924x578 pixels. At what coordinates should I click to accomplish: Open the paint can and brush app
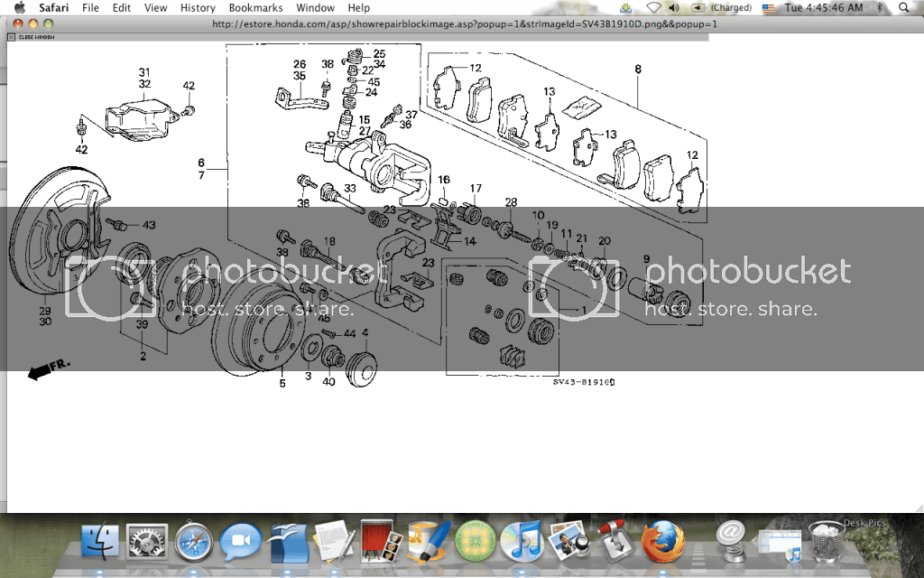[x=429, y=542]
